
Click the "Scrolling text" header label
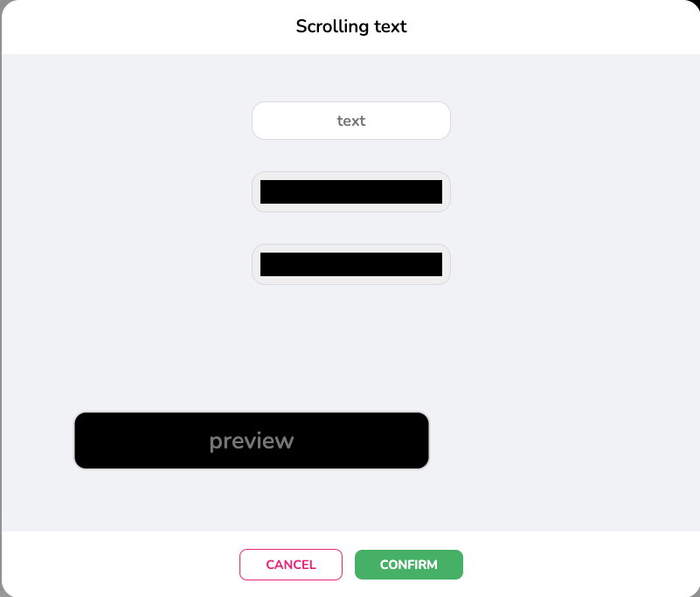(350, 26)
